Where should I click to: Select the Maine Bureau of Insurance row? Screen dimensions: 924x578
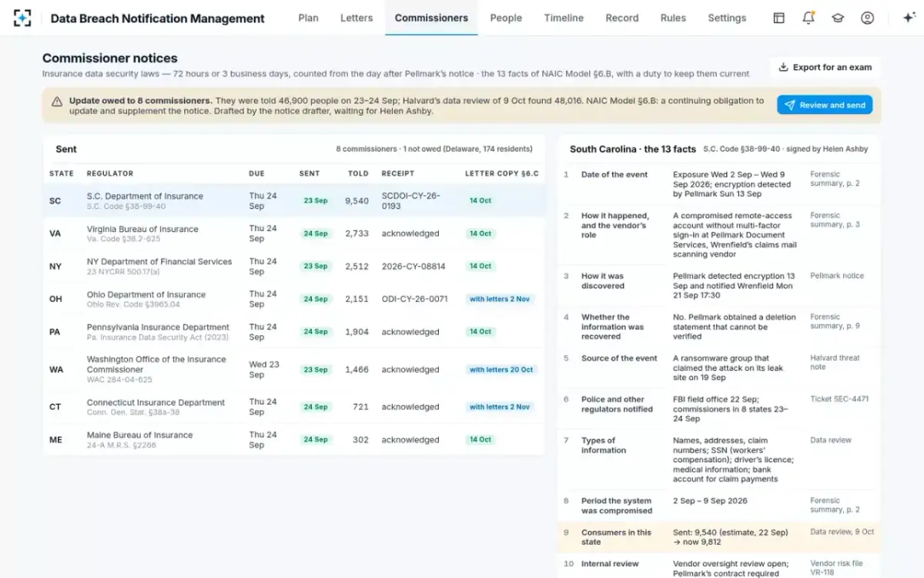pos(293,439)
